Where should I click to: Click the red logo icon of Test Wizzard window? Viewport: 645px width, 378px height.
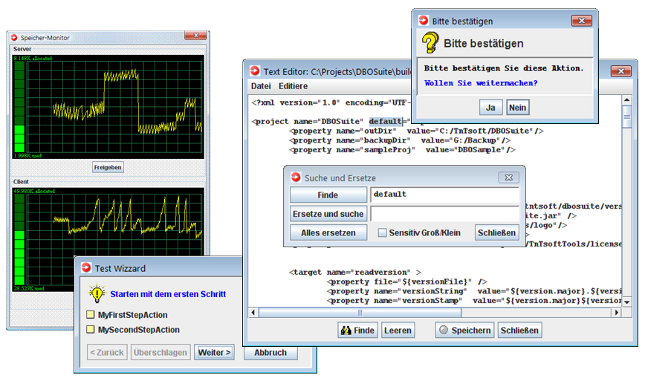coord(86,268)
